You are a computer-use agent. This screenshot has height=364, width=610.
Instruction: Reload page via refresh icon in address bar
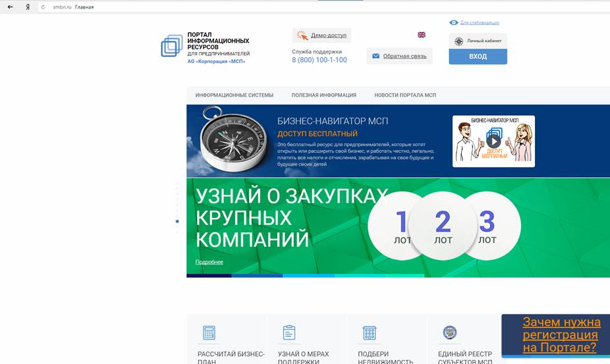(x=43, y=7)
